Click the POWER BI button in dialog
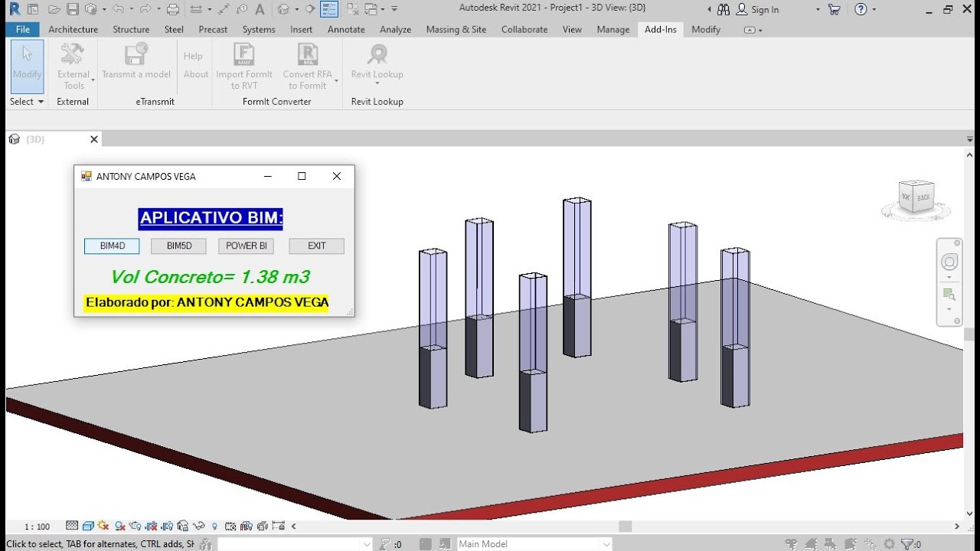Image resolution: width=980 pixels, height=551 pixels. point(246,246)
